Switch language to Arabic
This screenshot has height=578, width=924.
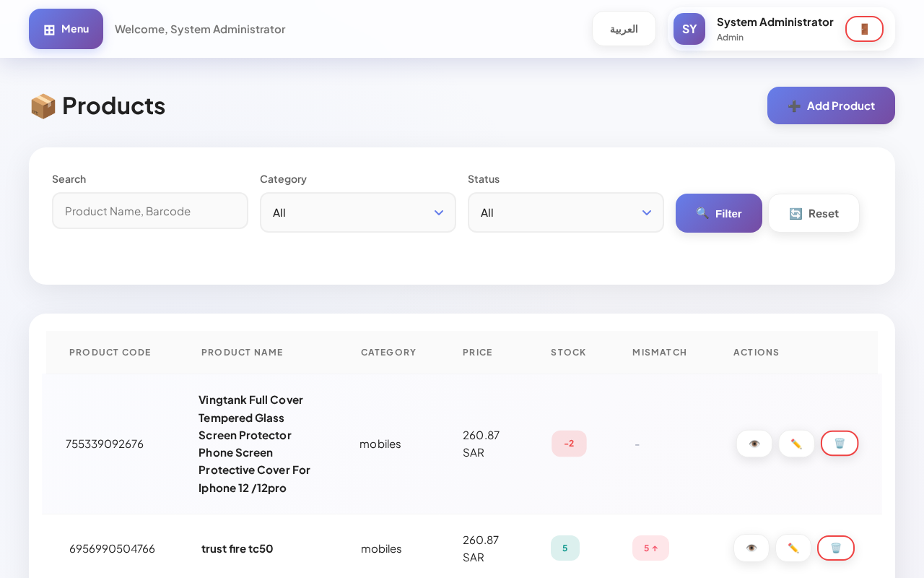click(x=624, y=29)
